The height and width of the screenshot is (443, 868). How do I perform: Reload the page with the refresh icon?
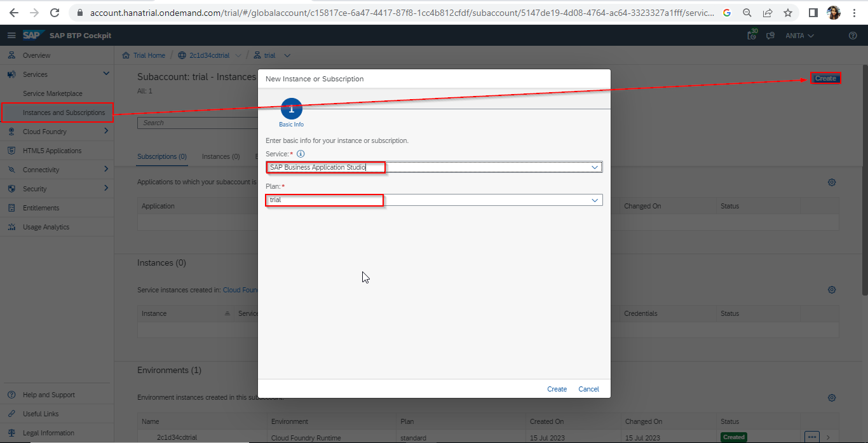[x=55, y=13]
